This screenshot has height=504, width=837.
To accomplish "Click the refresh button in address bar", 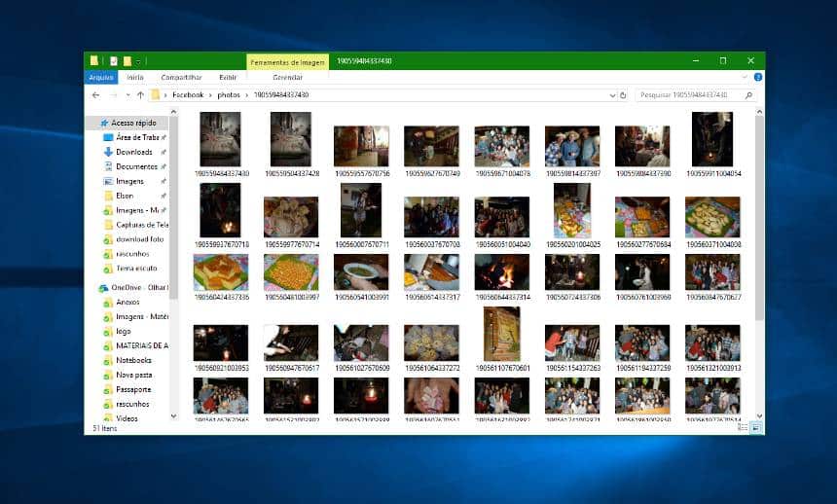I will [x=623, y=95].
